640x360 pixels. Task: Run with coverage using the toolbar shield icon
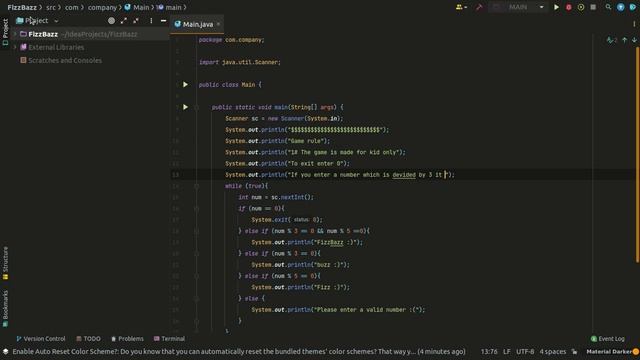click(x=581, y=7)
